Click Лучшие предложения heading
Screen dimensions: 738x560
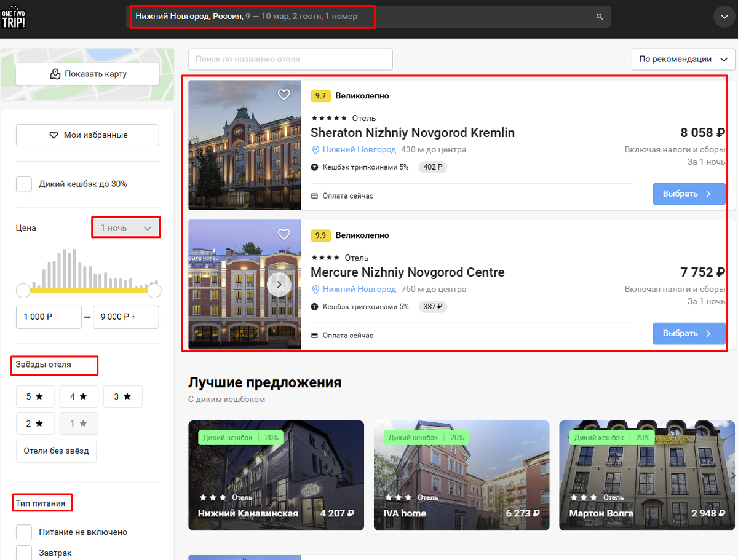pos(264,382)
